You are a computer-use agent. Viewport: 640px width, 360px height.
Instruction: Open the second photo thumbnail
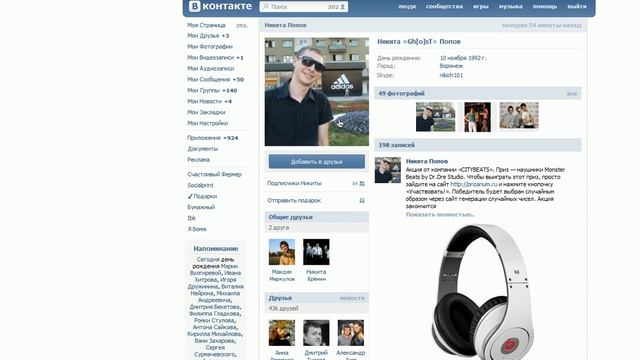tap(478, 117)
